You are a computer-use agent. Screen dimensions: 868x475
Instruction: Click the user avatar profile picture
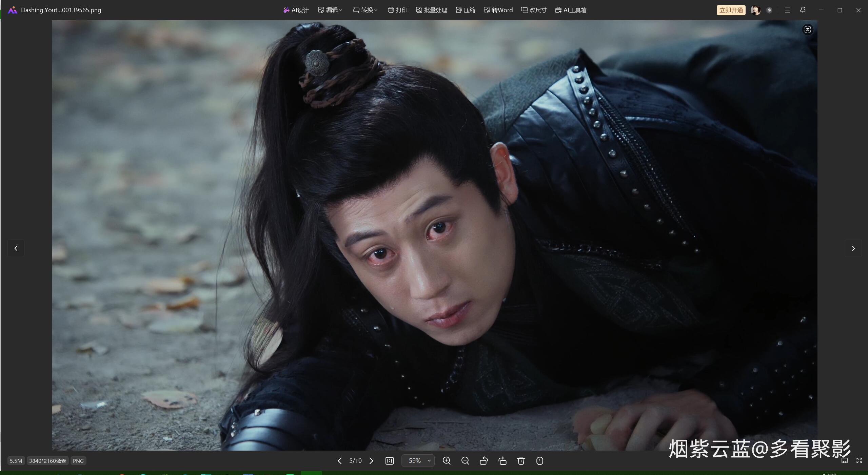755,10
